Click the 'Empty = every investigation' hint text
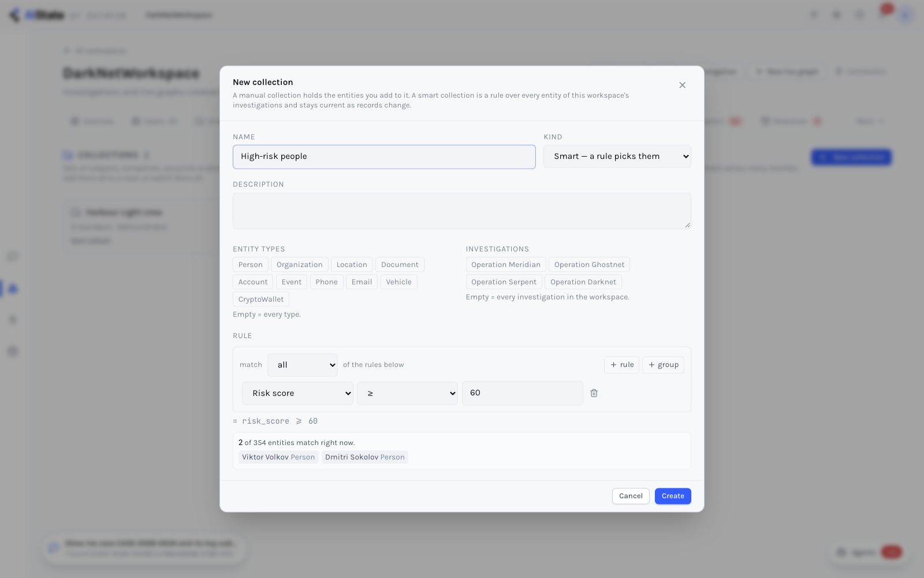The width and height of the screenshot is (924, 578). tap(547, 297)
